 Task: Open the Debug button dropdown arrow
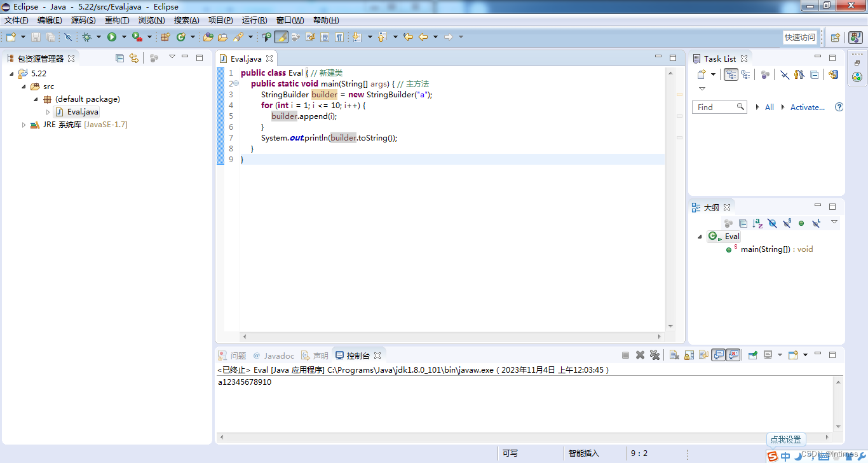tap(98, 37)
